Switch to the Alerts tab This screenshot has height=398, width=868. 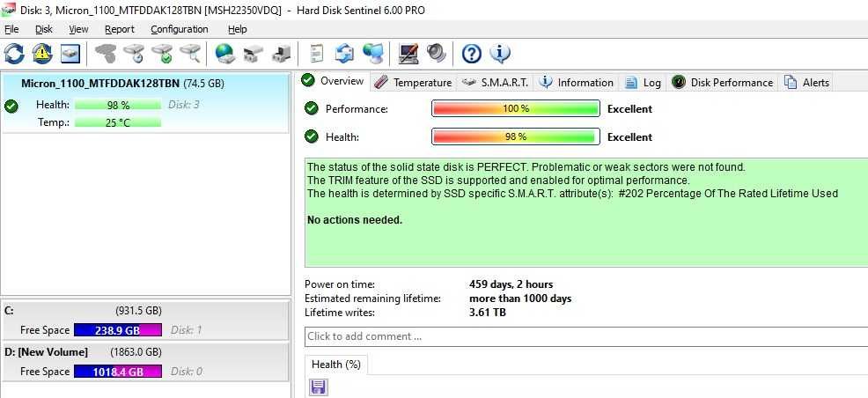(x=806, y=83)
